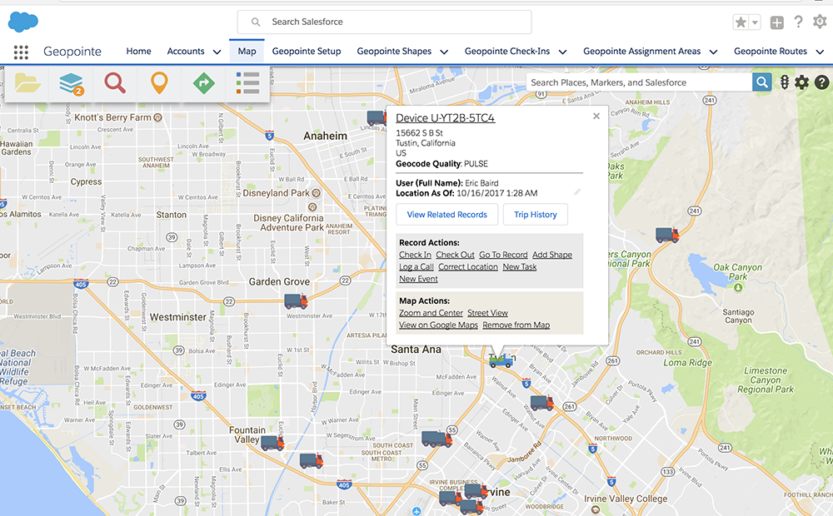Click the Correct Location link
This screenshot has height=516, width=833.
click(468, 267)
